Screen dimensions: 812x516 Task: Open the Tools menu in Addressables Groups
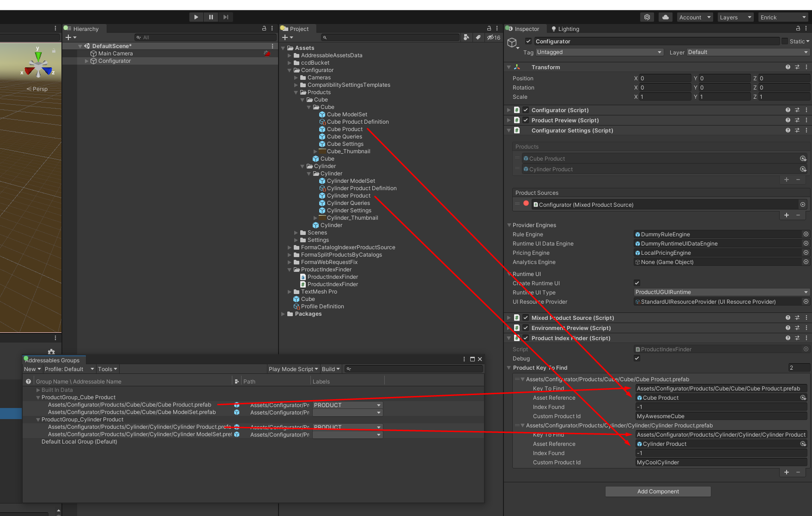(x=107, y=369)
